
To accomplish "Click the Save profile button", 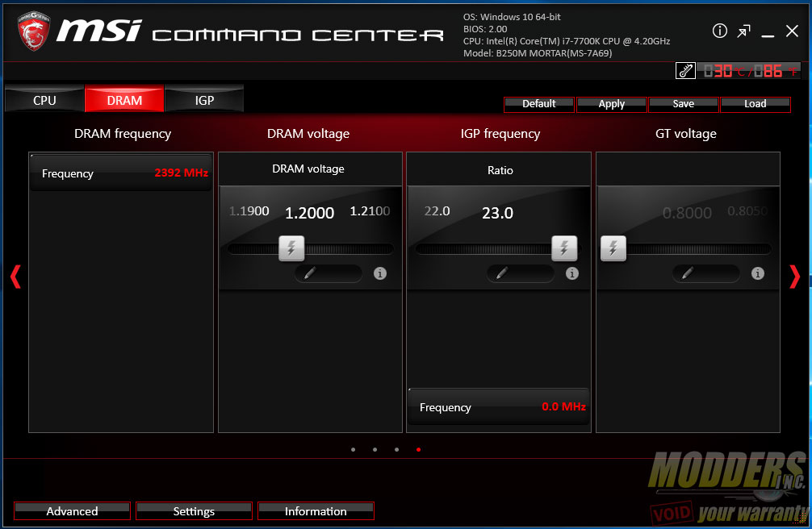I will coord(684,104).
